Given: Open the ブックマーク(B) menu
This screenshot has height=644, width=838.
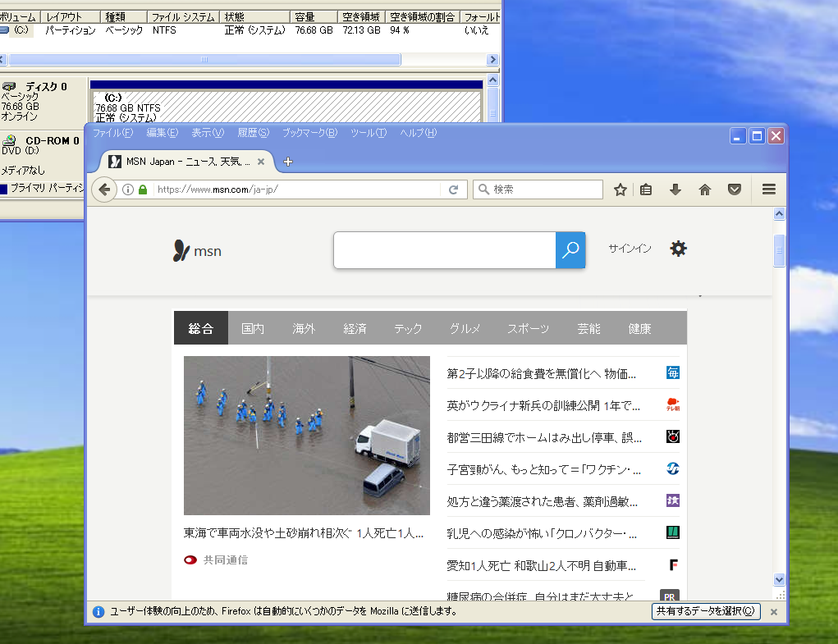Looking at the screenshot, I should click(x=310, y=132).
